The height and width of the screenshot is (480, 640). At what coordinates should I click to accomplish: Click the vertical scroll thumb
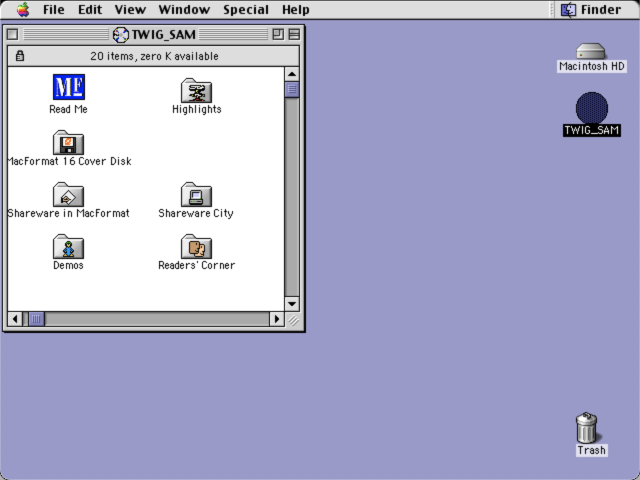coord(292,89)
